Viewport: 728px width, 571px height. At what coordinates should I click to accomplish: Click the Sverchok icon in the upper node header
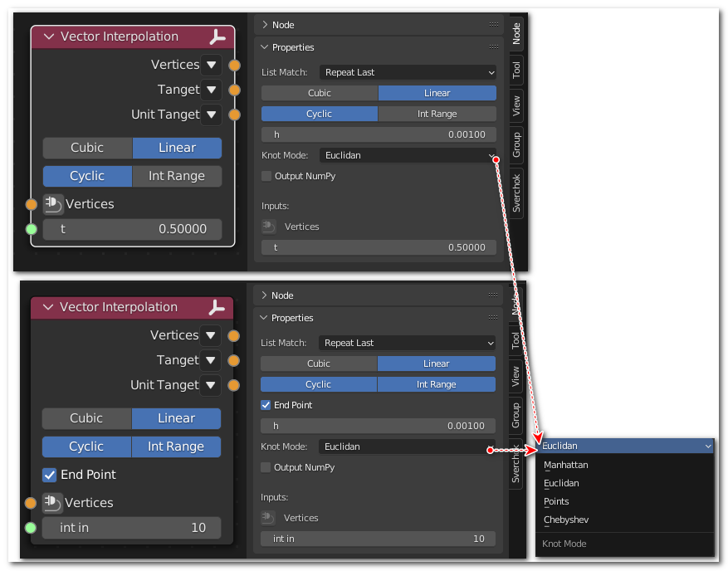click(x=217, y=37)
